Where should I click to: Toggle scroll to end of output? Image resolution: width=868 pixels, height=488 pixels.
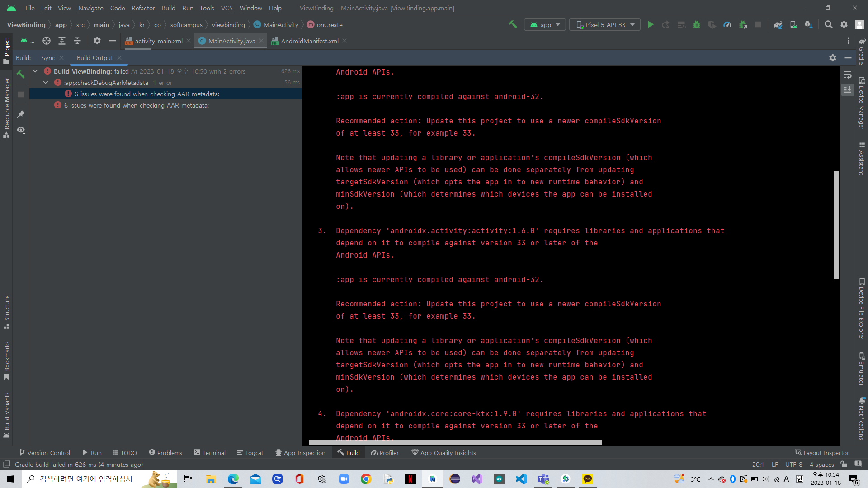pos(848,89)
